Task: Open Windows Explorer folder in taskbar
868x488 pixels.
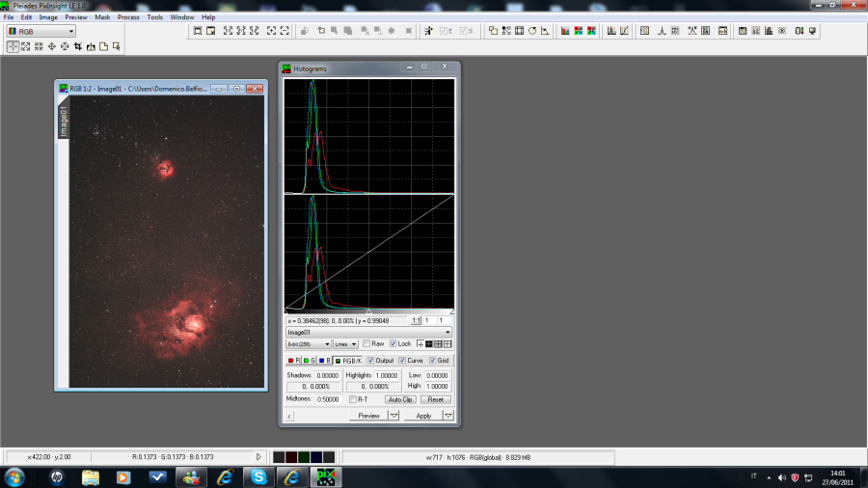Action: click(x=91, y=477)
